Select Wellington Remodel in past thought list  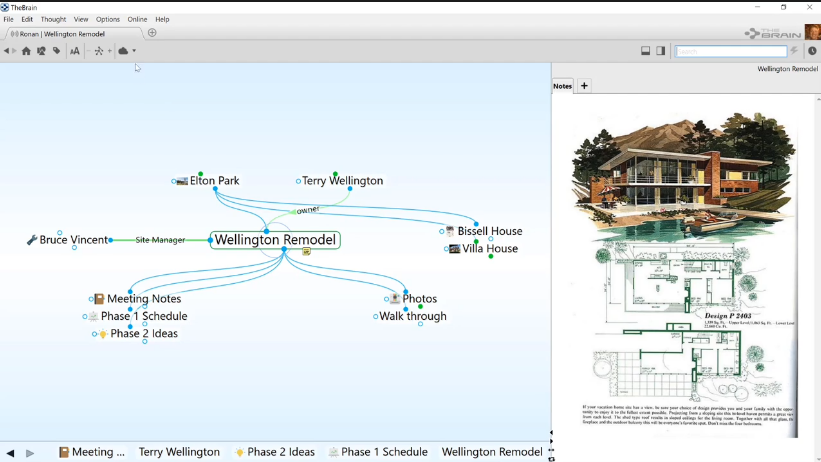[x=492, y=452]
